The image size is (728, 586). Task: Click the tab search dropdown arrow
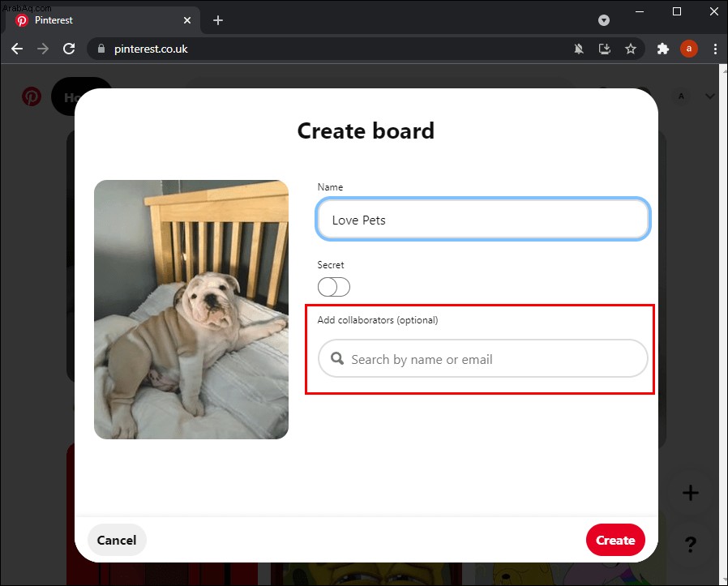[604, 20]
